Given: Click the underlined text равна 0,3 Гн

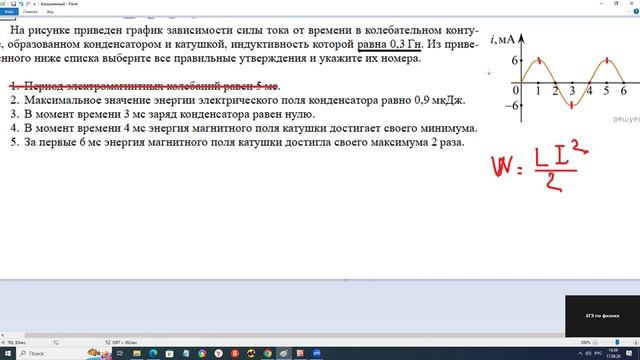Looking at the screenshot, I should pyautogui.click(x=389, y=44).
